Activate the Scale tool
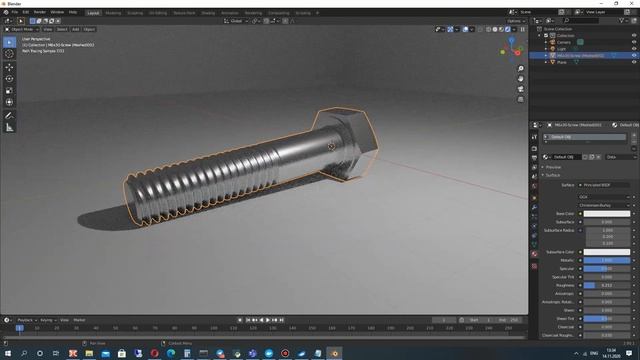Viewport: 640px width, 360px height. pyautogui.click(x=9, y=91)
